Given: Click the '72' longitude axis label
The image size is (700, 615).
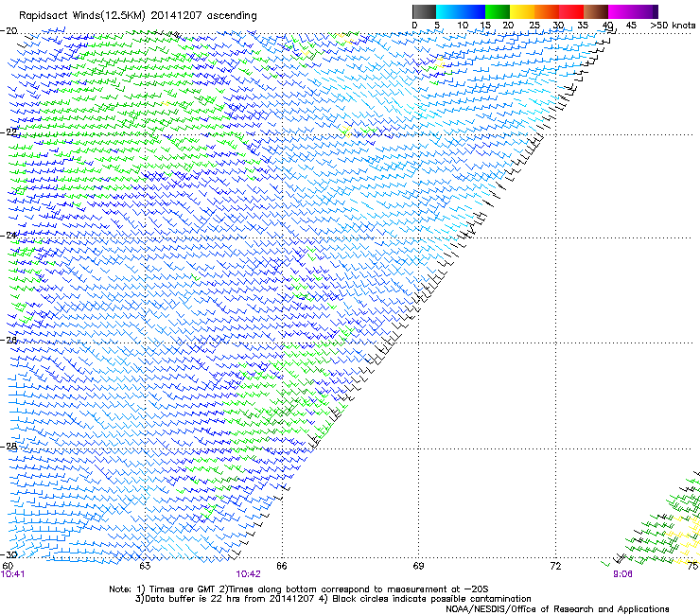Looking at the screenshot, I should point(555,567).
